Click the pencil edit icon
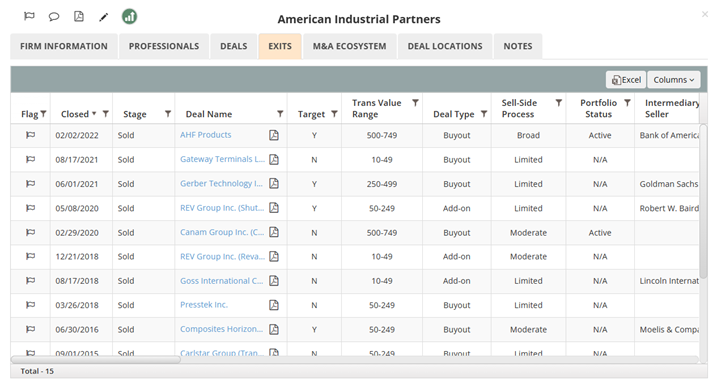 (104, 17)
